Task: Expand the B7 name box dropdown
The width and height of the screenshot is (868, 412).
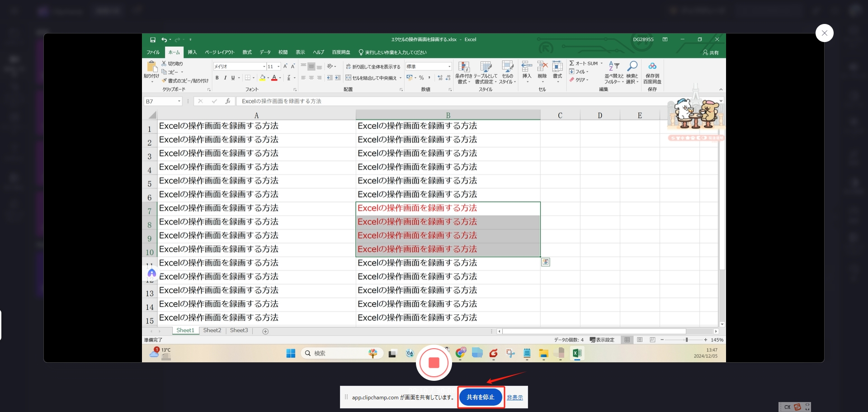Action: [179, 101]
